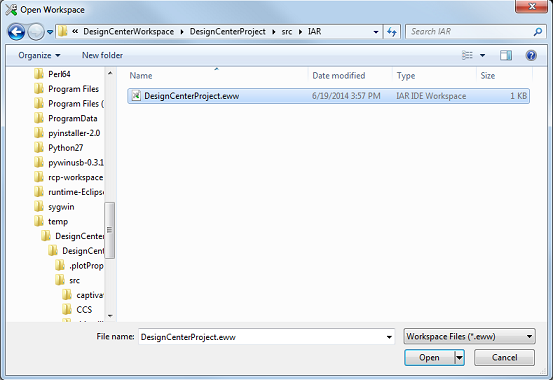Click the search magnifier icon
This screenshot has width=553, height=380.
(x=537, y=32)
